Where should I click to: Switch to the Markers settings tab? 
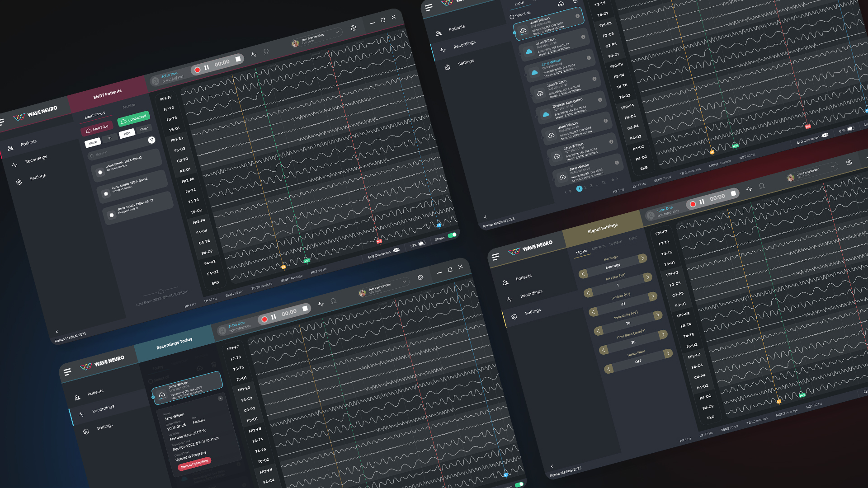(x=599, y=247)
